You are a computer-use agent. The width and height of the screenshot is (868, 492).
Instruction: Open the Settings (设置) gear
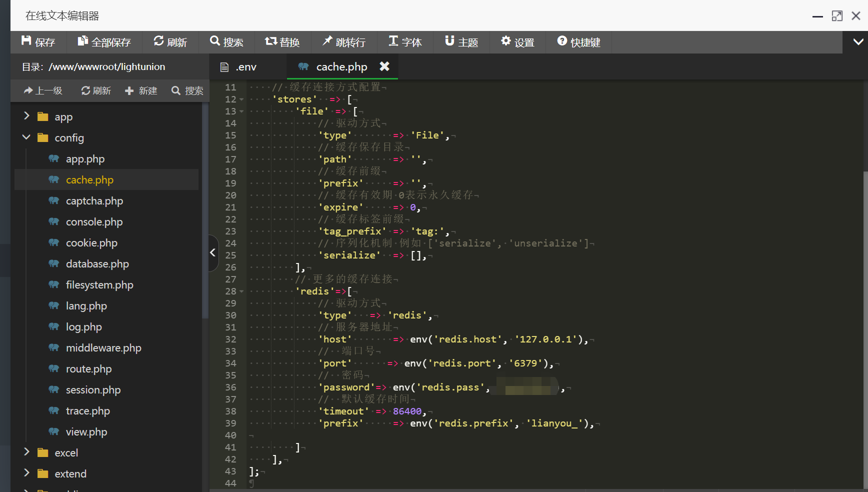[x=517, y=42]
